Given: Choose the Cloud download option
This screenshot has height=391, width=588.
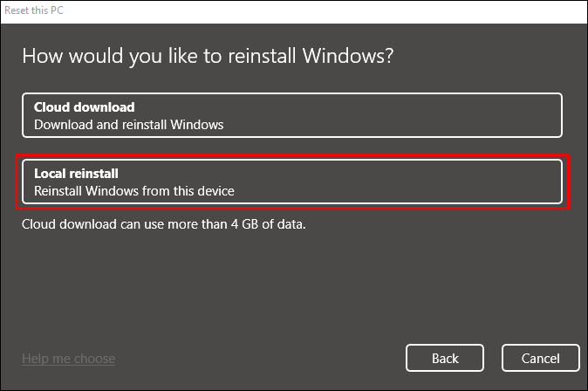Looking at the screenshot, I should point(292,115).
